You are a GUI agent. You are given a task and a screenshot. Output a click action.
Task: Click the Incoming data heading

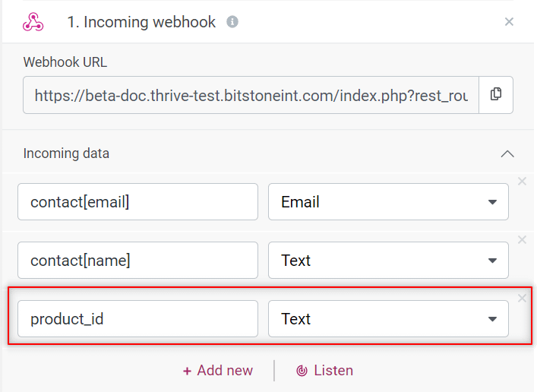66,153
